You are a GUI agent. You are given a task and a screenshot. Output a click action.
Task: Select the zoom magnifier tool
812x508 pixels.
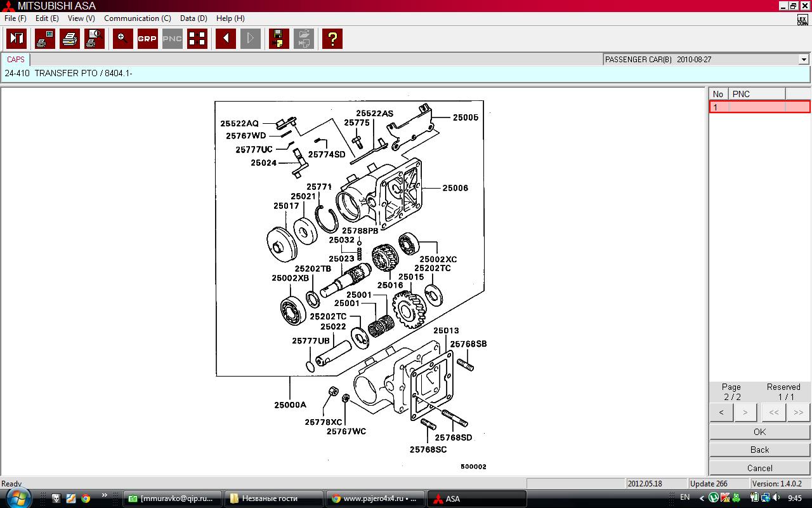[x=123, y=39]
